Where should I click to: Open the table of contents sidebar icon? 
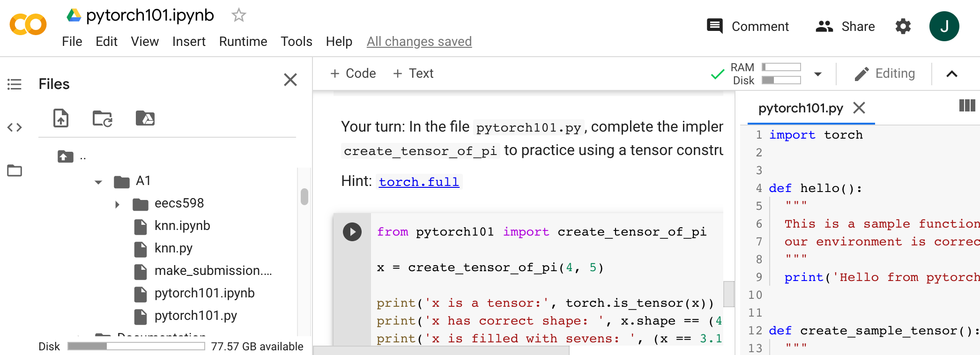tap(15, 84)
